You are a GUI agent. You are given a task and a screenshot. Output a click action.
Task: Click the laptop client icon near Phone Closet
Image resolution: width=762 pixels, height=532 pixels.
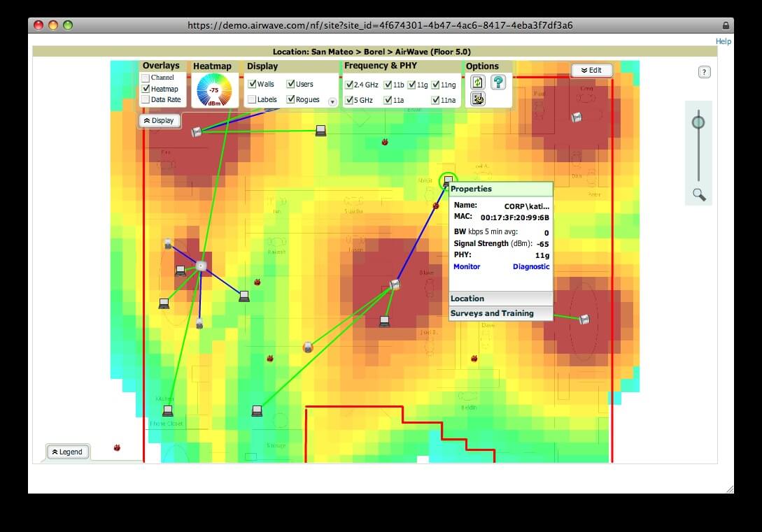(x=168, y=410)
